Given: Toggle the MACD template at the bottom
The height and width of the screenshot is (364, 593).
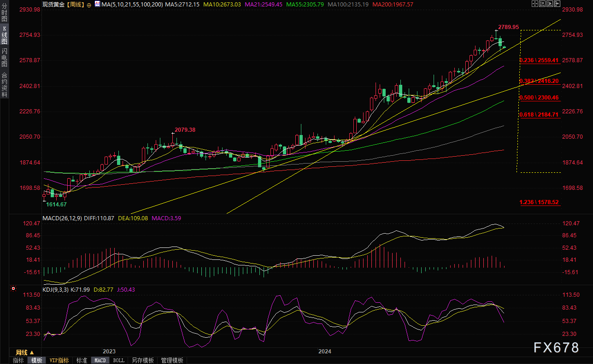Looking at the screenshot, I should click(100, 360).
